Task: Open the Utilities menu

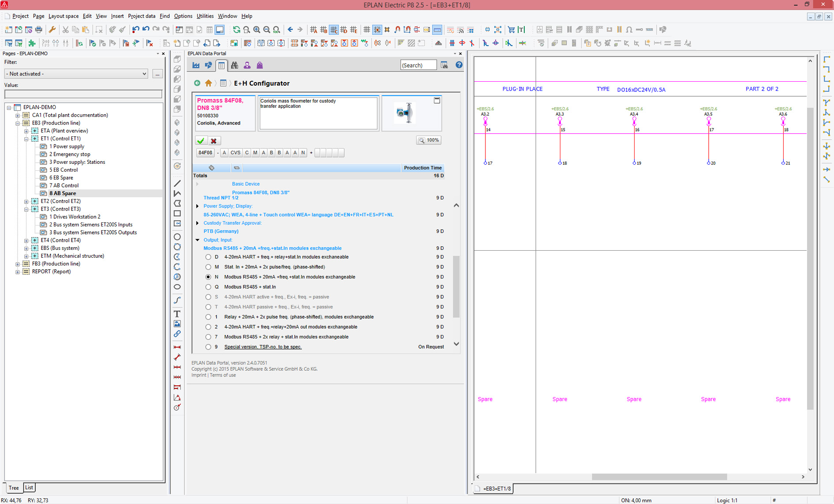Action: click(205, 16)
